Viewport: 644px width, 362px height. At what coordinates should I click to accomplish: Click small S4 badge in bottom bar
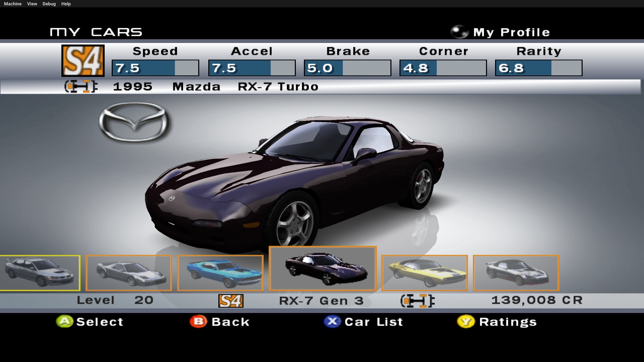tap(231, 301)
